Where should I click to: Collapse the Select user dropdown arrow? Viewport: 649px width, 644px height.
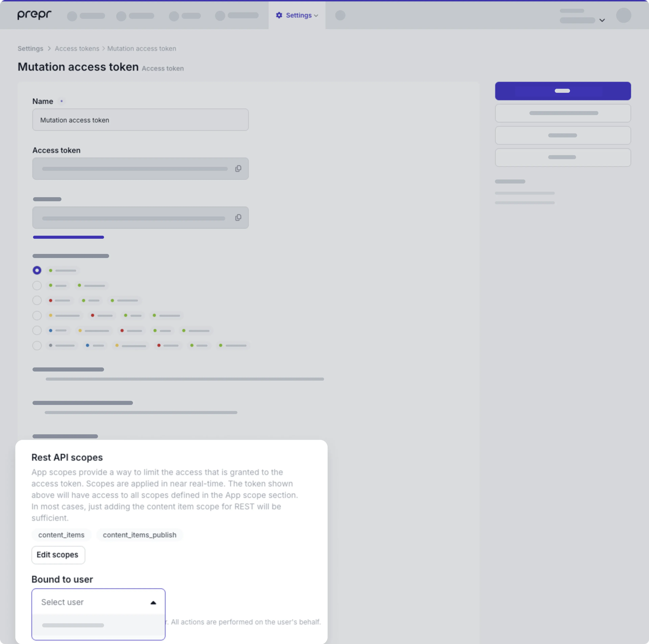click(153, 602)
